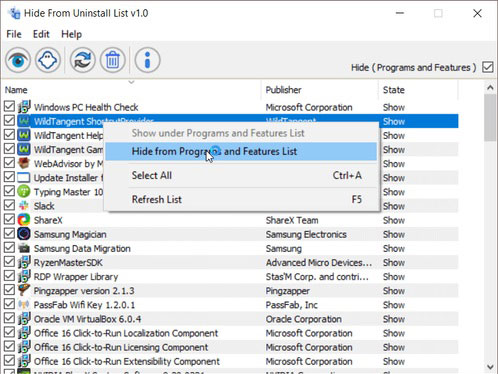Toggle the Hide (Programs and Features) checkbox
Viewport: 498px width, 374px height.
pos(488,67)
